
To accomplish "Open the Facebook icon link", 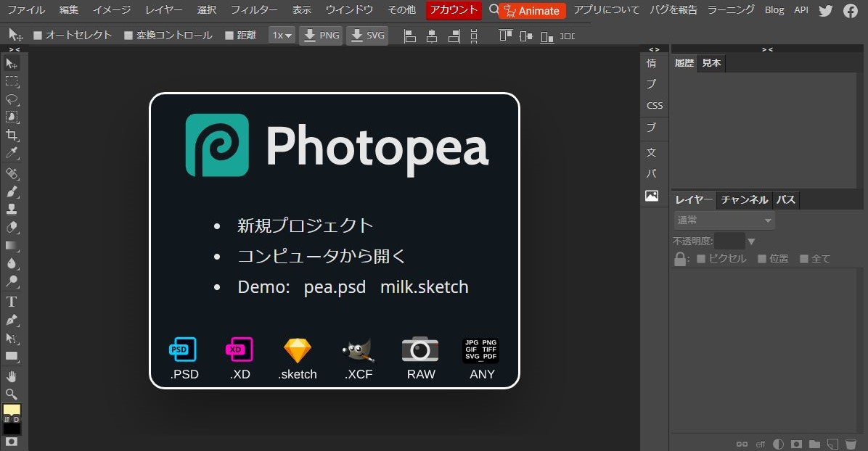I will coord(851,11).
